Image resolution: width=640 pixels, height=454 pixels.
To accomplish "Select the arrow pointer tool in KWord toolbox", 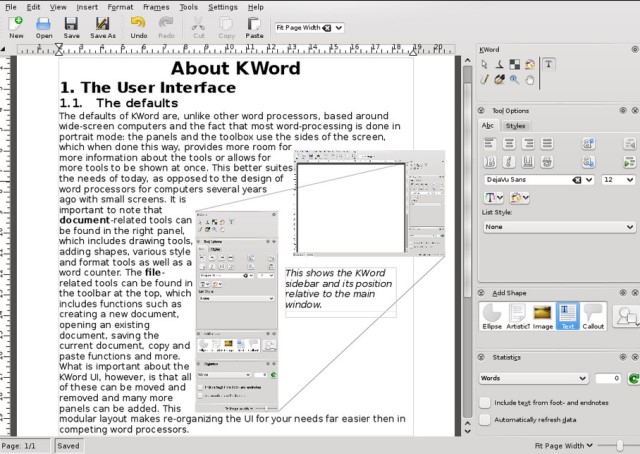I will click(484, 65).
